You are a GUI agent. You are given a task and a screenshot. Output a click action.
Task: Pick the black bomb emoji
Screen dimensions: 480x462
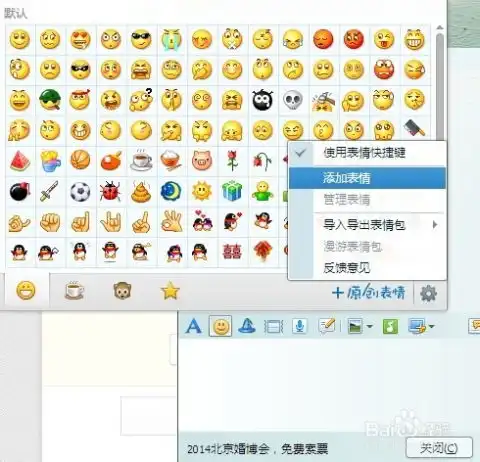coord(20,191)
